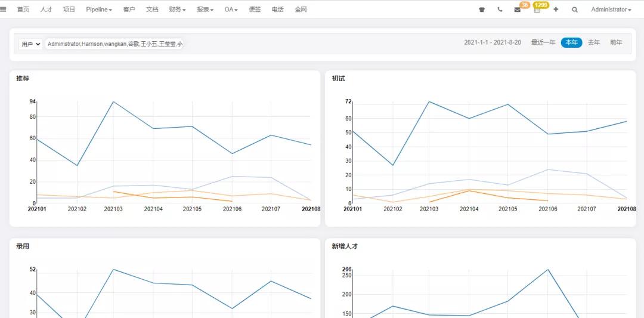
Task: Open the 用户 filter type dropdown
Action: pos(30,44)
